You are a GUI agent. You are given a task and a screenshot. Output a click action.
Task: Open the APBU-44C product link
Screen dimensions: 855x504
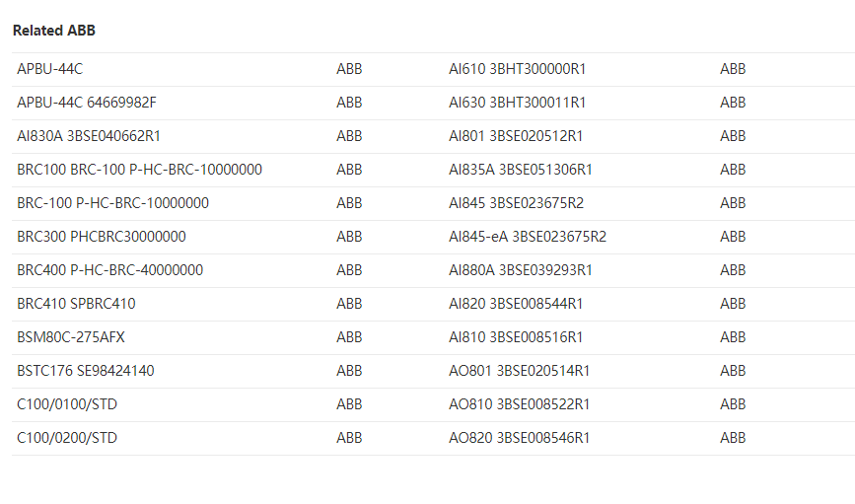coord(56,69)
